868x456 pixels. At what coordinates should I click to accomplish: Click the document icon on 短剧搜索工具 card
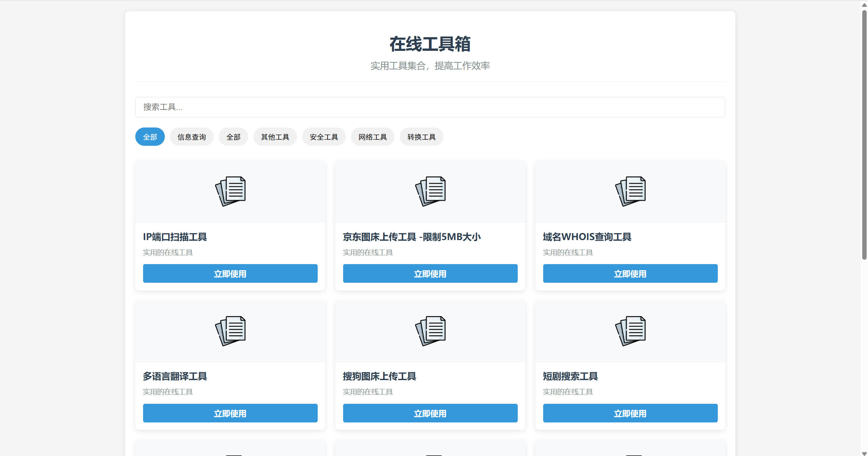pos(630,331)
